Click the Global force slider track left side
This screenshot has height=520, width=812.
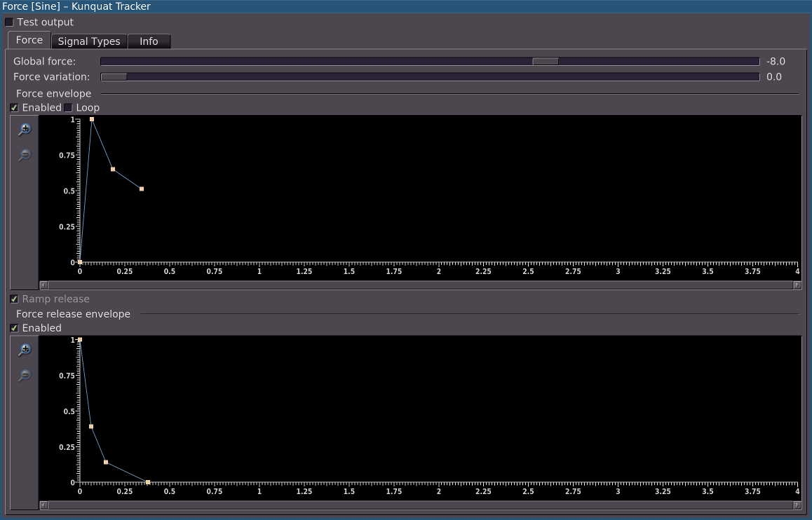pyautogui.click(x=316, y=62)
